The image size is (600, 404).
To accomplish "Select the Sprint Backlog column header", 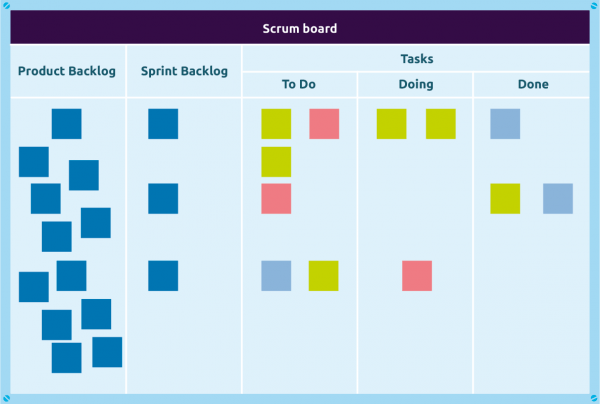I will pos(184,71).
